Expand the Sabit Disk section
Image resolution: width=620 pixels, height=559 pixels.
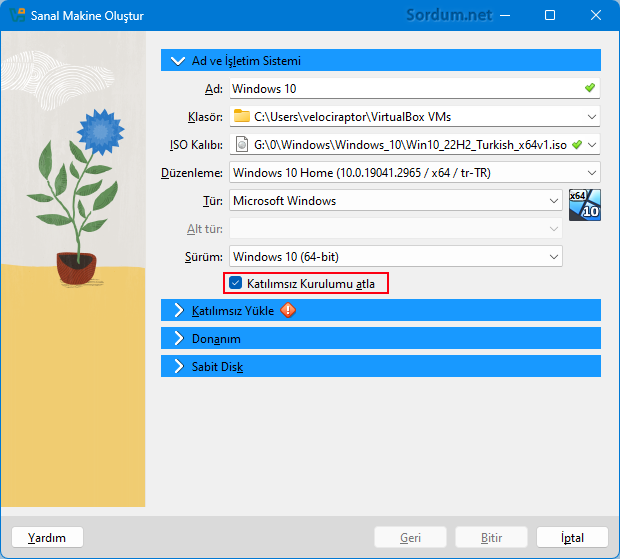(381, 366)
